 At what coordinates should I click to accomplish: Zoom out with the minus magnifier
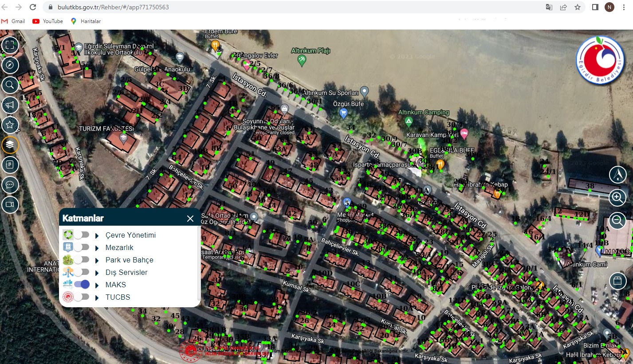pos(617,220)
